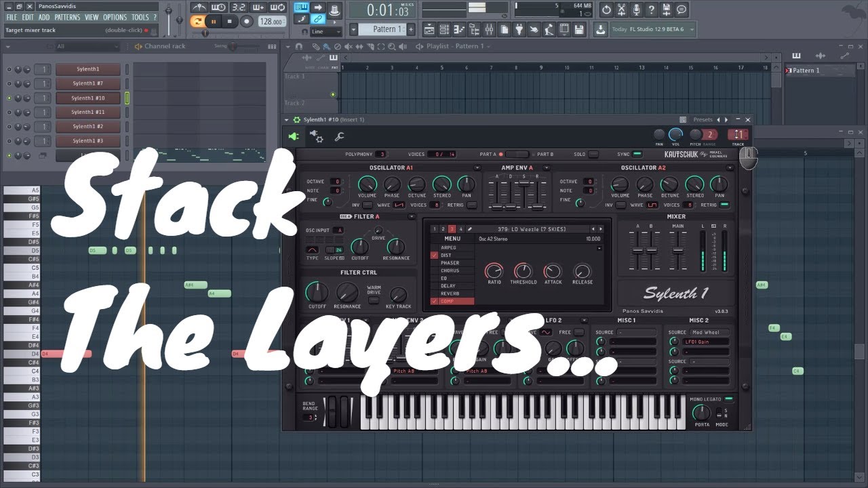Image resolution: width=868 pixels, height=488 pixels.
Task: Open the plugin picker plug icon
Action: (x=519, y=29)
